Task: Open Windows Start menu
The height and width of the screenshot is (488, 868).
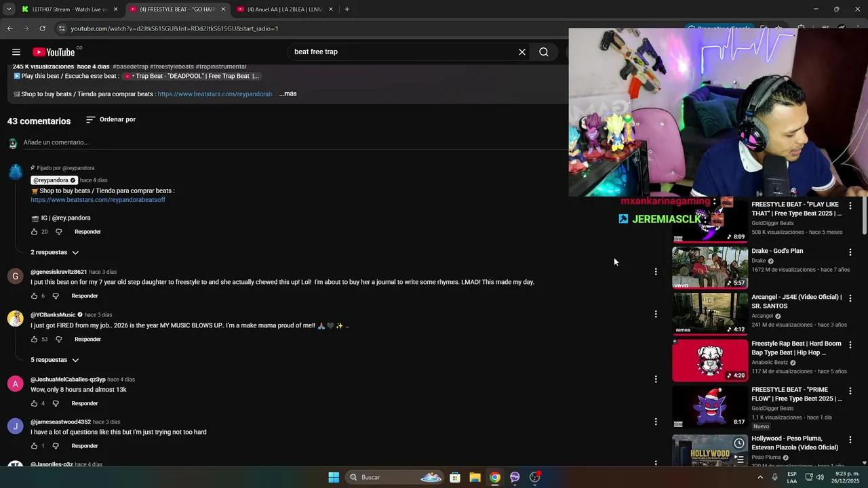Action: (x=334, y=477)
